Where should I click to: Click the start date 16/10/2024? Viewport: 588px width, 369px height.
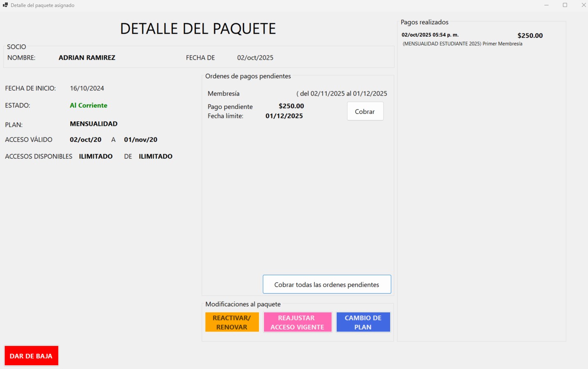coord(87,88)
